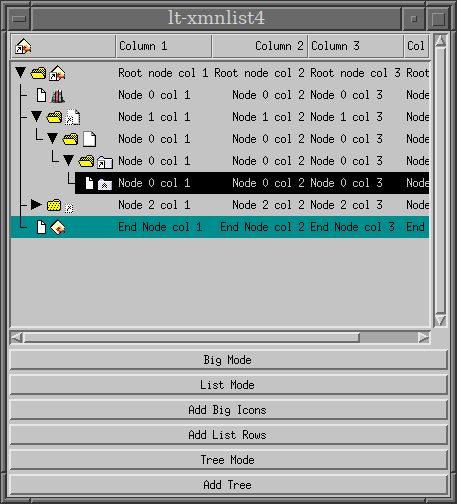Select the books icon on the first Node 0 row
This screenshot has width=457, height=504.
pyautogui.click(x=57, y=96)
